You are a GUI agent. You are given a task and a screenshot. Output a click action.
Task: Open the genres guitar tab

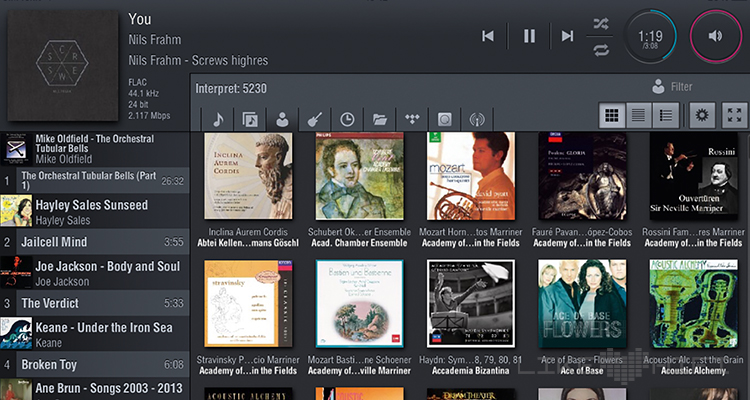click(315, 119)
